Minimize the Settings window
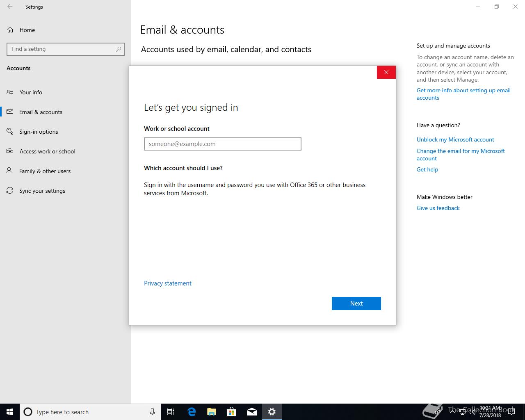Image resolution: width=525 pixels, height=420 pixels. [478, 7]
